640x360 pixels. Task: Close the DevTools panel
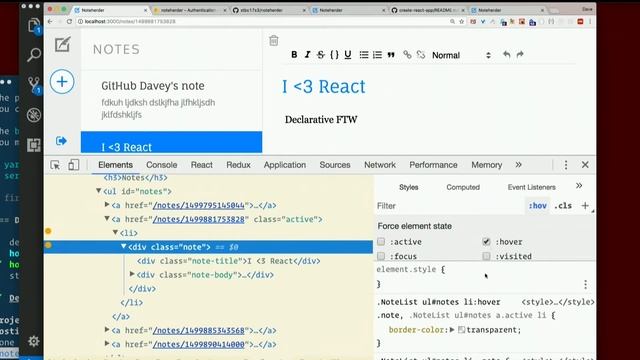point(585,165)
